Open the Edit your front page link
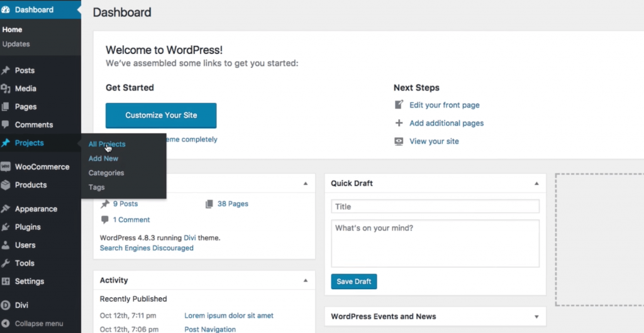 click(445, 105)
